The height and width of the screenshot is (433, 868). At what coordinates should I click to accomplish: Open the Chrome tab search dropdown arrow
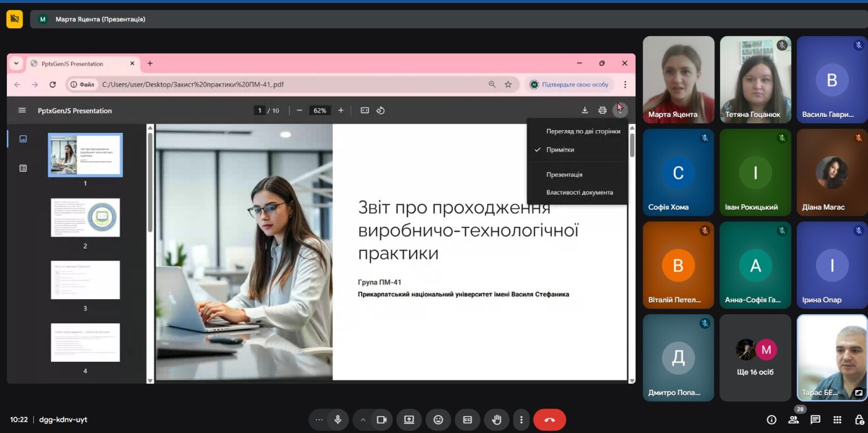pyautogui.click(x=16, y=63)
